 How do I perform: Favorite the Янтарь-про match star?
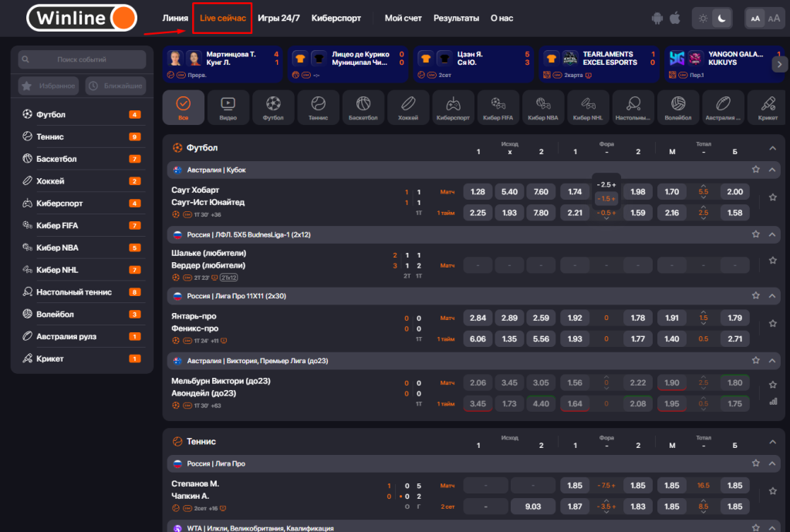[773, 324]
